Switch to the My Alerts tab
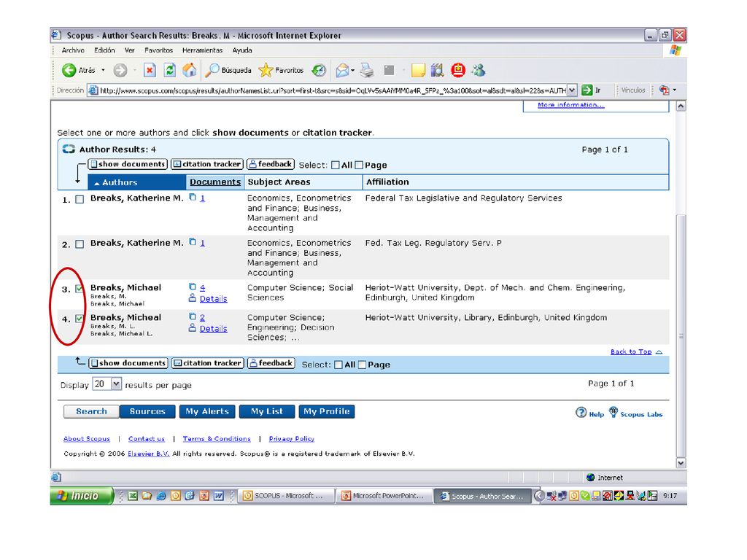Viewport: 747px width, 560px height. (207, 411)
